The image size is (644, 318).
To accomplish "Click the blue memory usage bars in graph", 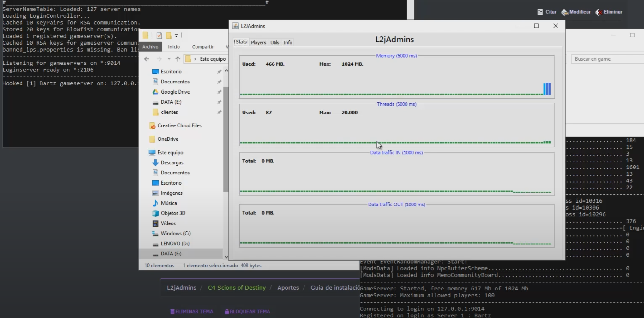I will point(547,89).
